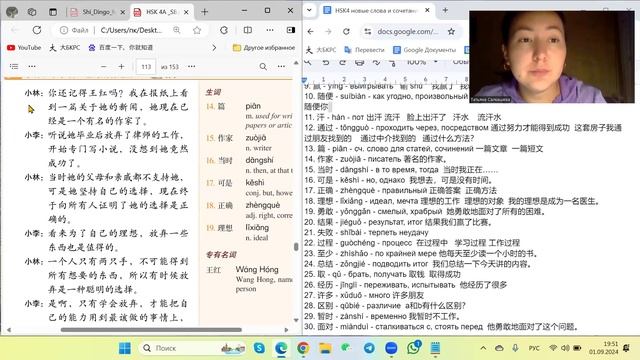Open Edge split screen icon

248,30
